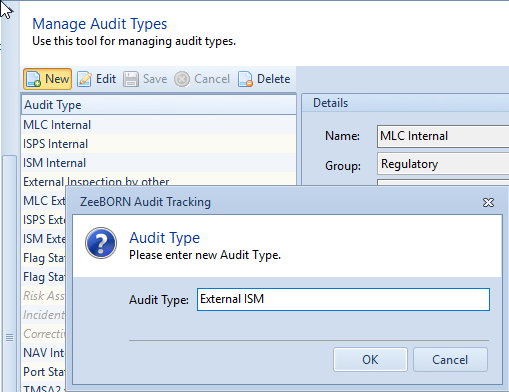Click the blue question mark icon in dialog

click(x=101, y=243)
